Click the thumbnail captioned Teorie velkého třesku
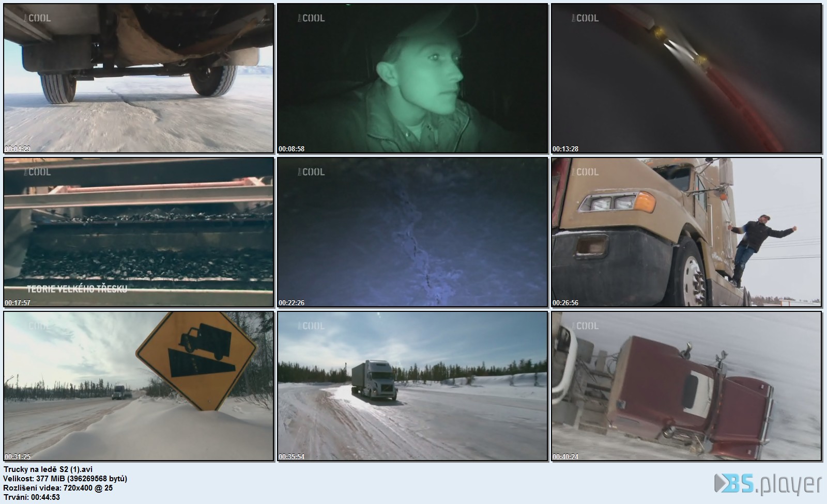 (139, 232)
